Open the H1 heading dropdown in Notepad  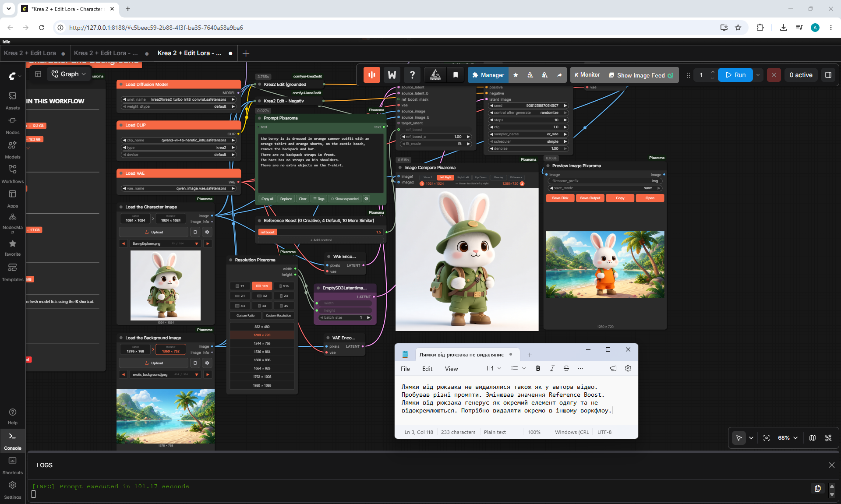[494, 368]
